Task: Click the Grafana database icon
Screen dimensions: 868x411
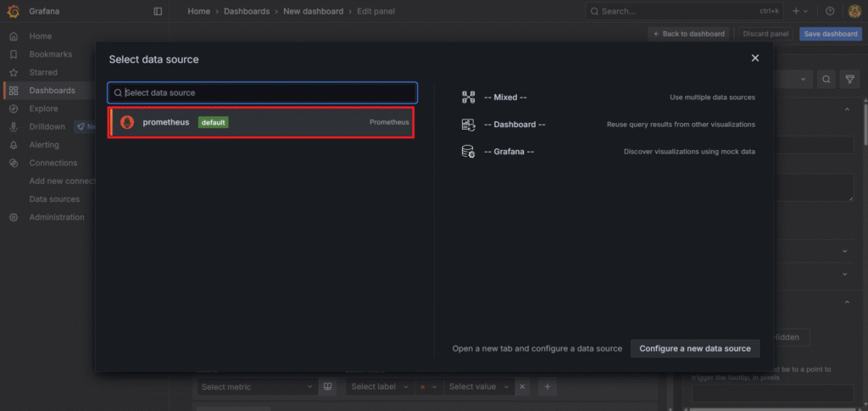Action: [468, 152]
